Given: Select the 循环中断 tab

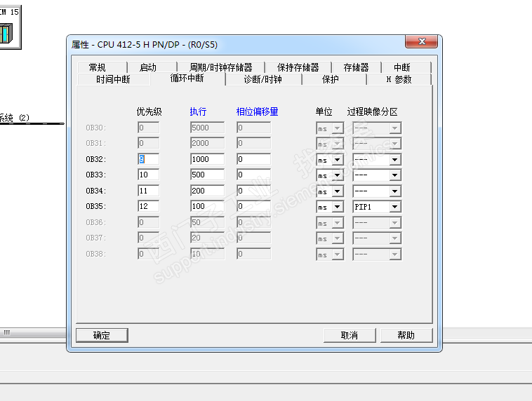Looking at the screenshot, I should (187, 79).
